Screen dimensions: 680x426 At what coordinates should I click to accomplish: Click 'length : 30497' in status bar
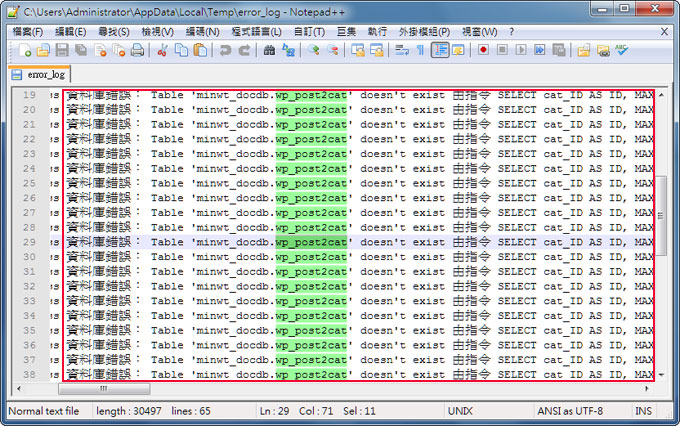tap(129, 411)
